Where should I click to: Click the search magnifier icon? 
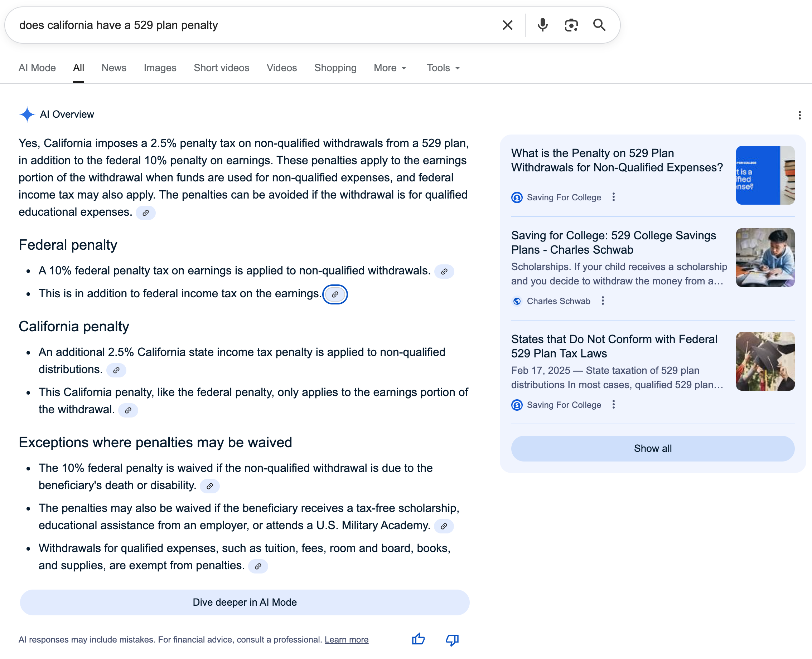coord(600,25)
